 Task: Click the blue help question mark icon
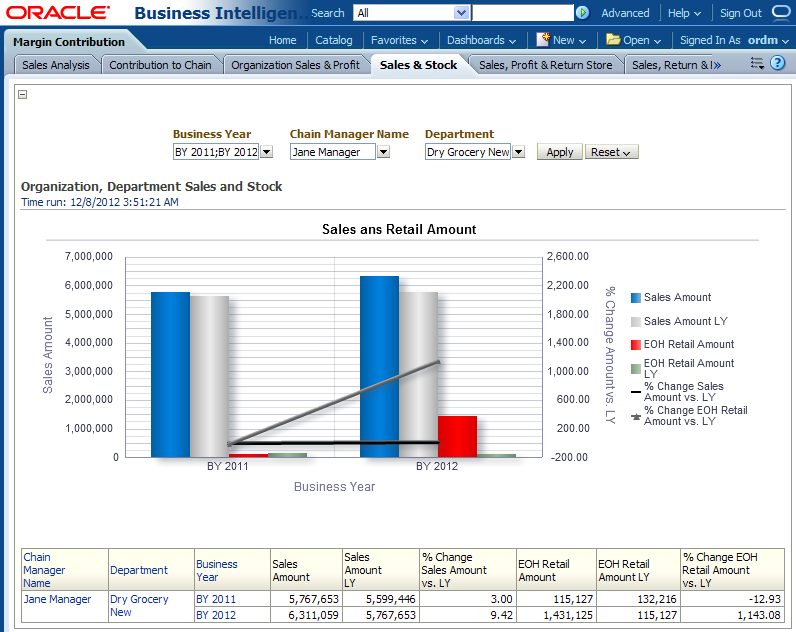[x=777, y=64]
